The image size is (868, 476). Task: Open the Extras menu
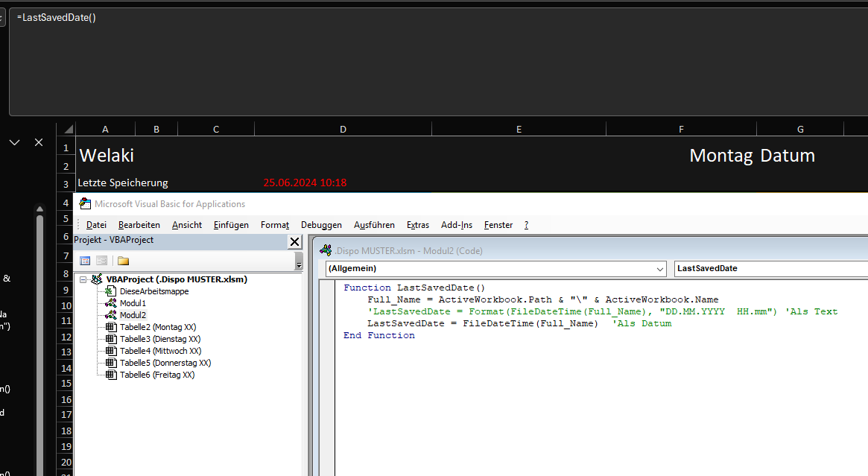[x=418, y=225]
